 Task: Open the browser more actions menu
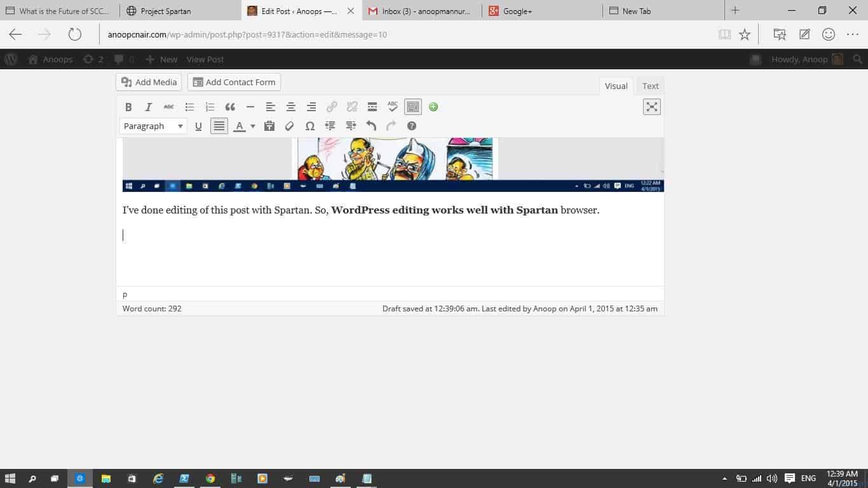coord(852,34)
